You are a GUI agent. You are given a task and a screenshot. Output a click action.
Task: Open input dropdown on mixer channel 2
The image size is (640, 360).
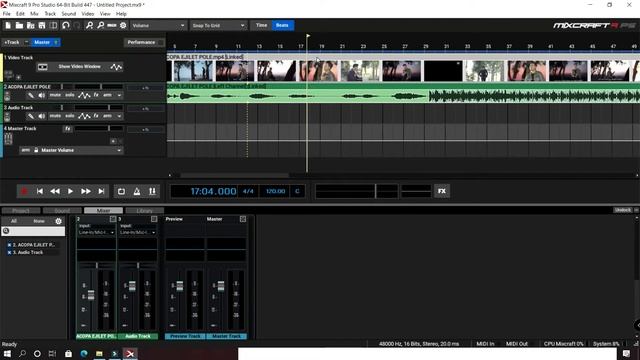97,232
